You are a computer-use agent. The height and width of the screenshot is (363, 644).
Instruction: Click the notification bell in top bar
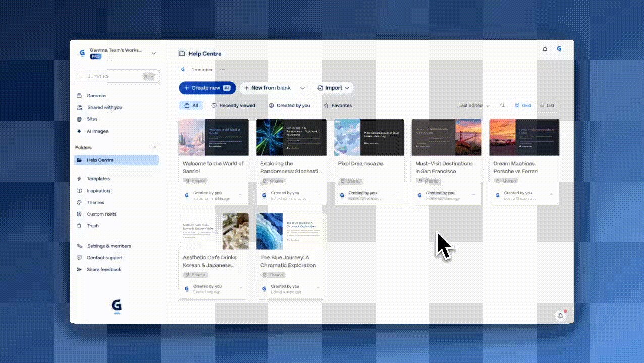[545, 49]
